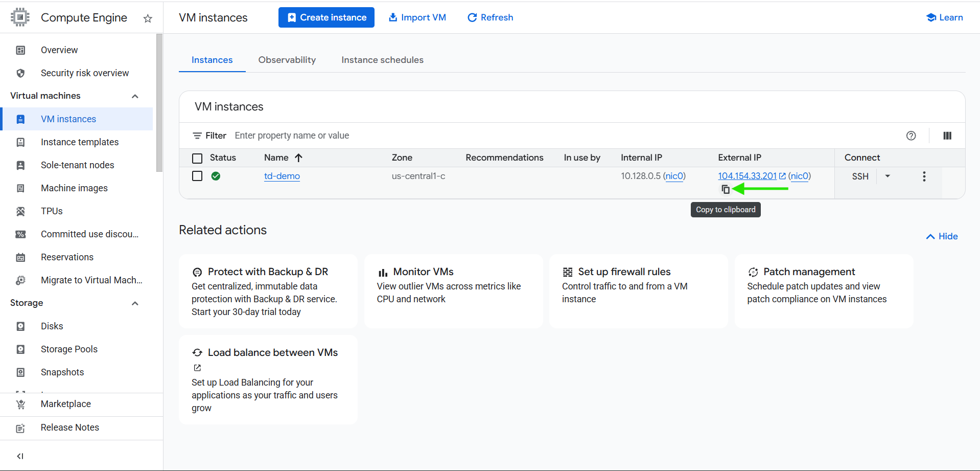
Task: Collapse the Storage section
Action: [135, 303]
